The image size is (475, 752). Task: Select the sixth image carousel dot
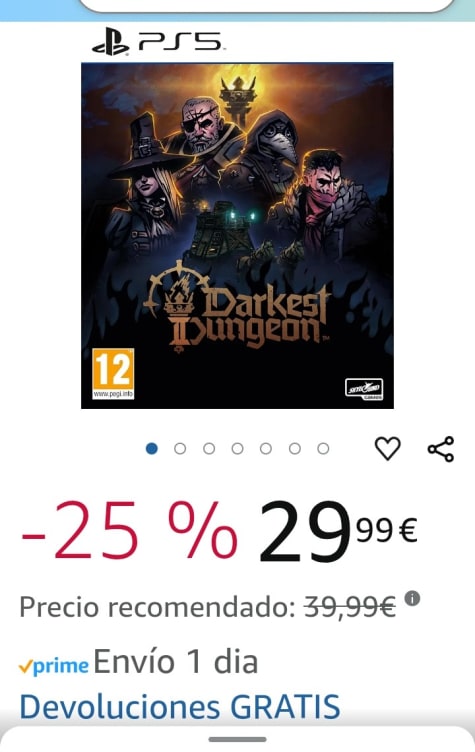pyautogui.click(x=295, y=448)
